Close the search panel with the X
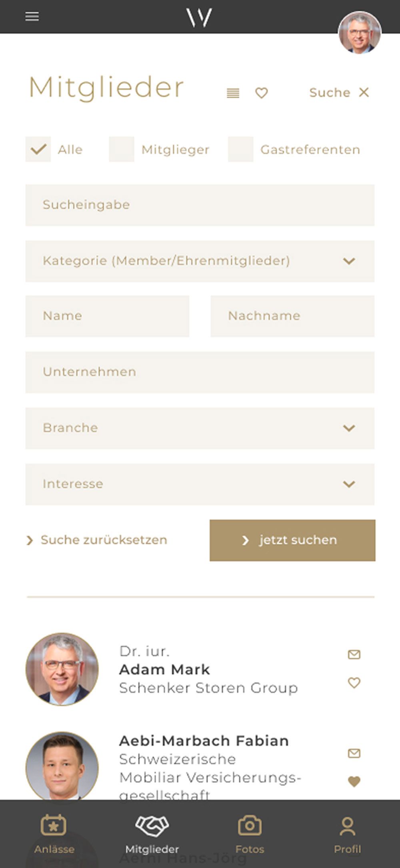 point(364,92)
